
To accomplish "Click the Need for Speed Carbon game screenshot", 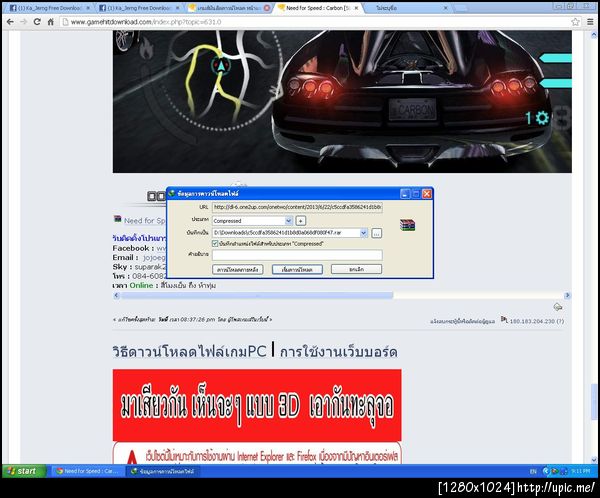I will [342, 102].
